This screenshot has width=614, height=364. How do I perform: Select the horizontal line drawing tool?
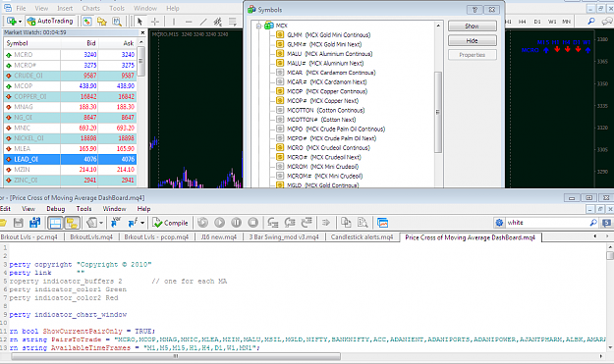coord(189,22)
